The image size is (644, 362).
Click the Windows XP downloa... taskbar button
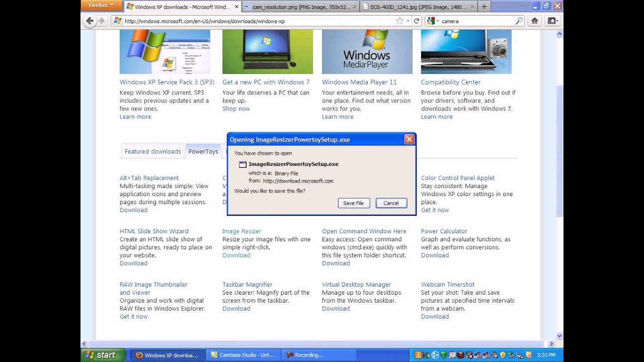pos(169,355)
